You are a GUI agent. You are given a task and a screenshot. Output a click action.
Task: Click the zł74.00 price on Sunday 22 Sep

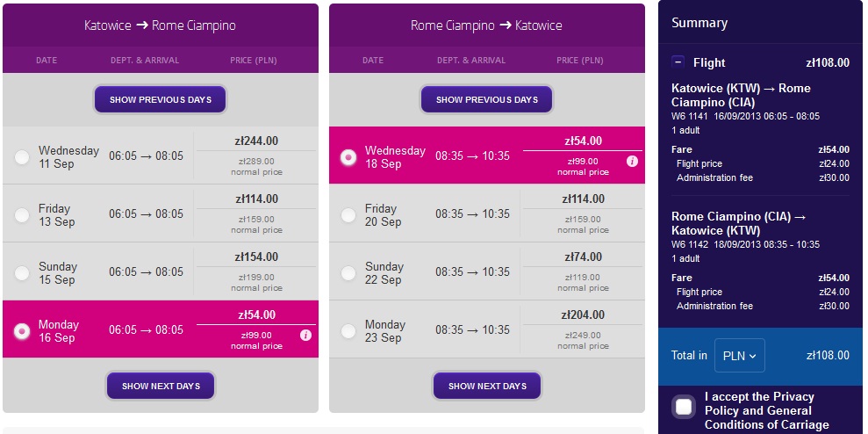pos(583,257)
